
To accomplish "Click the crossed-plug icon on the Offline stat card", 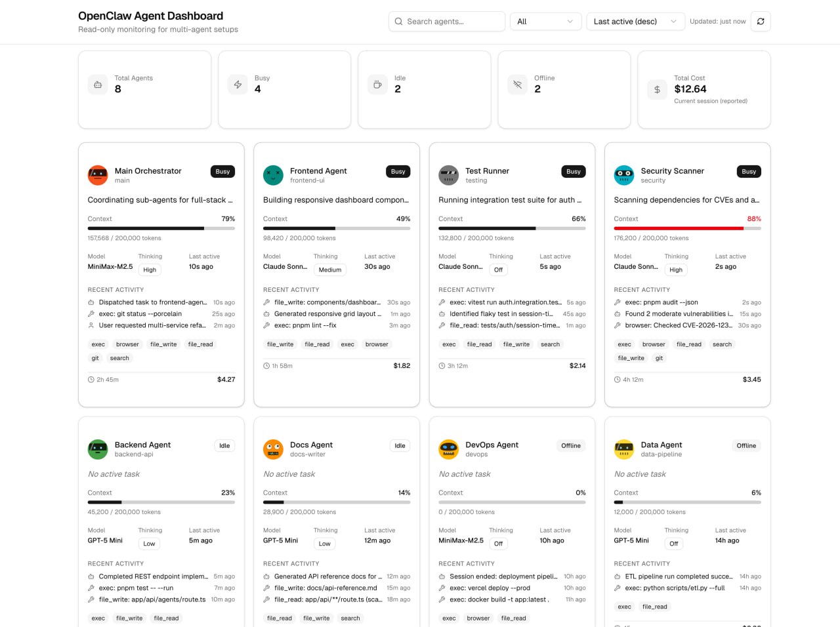I will pos(517,84).
